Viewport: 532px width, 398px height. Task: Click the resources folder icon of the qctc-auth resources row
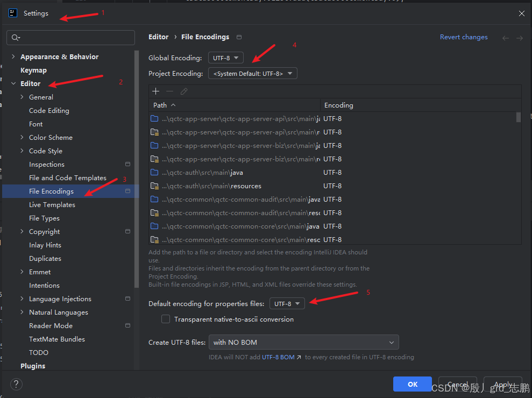coord(154,186)
